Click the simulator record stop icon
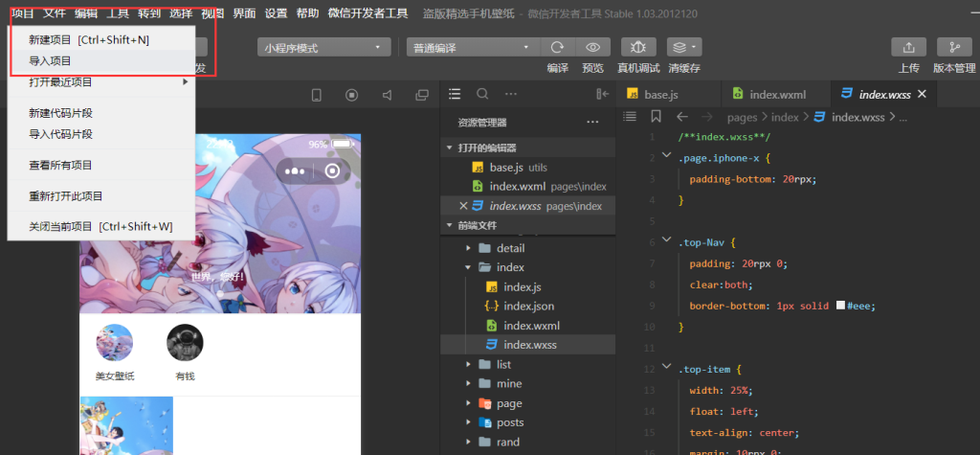This screenshot has height=455, width=980. click(352, 95)
